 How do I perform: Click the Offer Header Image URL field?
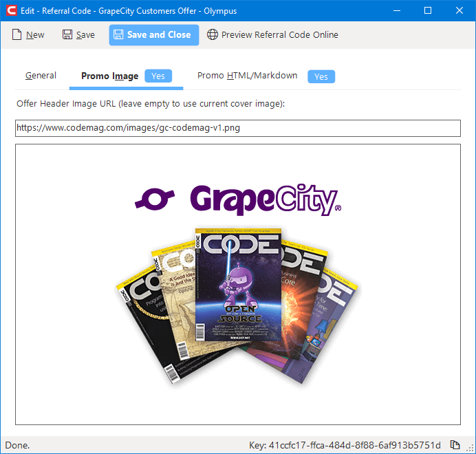pyautogui.click(x=238, y=128)
